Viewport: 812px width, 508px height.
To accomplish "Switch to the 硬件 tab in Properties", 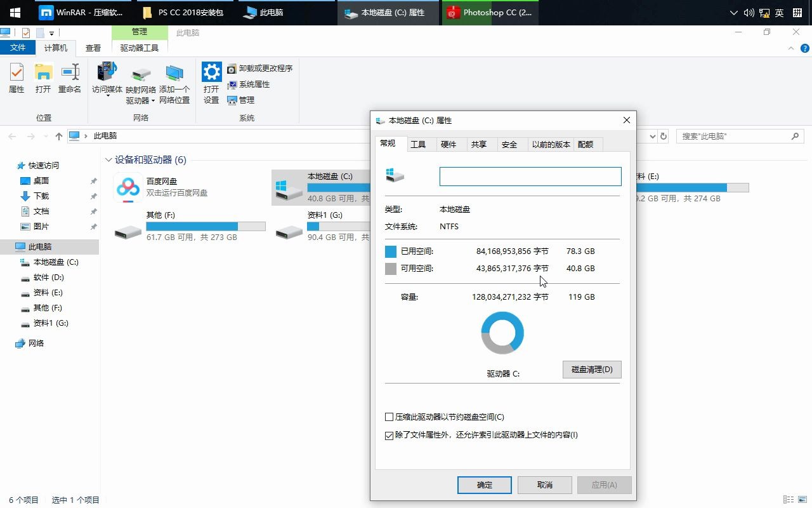I will 450,144.
